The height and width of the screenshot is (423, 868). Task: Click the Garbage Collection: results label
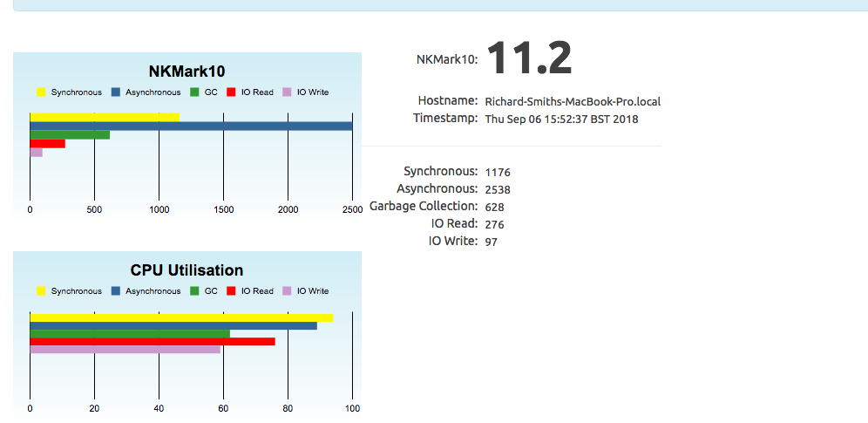click(x=424, y=206)
